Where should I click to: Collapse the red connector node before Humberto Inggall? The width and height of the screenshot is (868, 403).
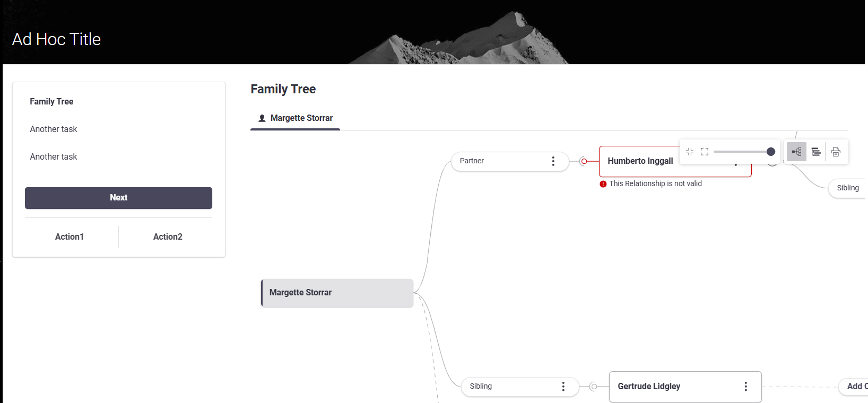click(x=584, y=161)
